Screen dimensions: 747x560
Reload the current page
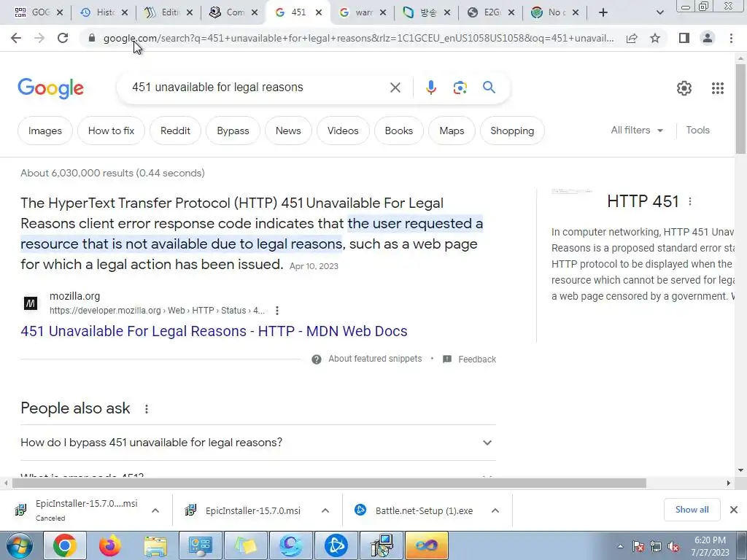(63, 38)
